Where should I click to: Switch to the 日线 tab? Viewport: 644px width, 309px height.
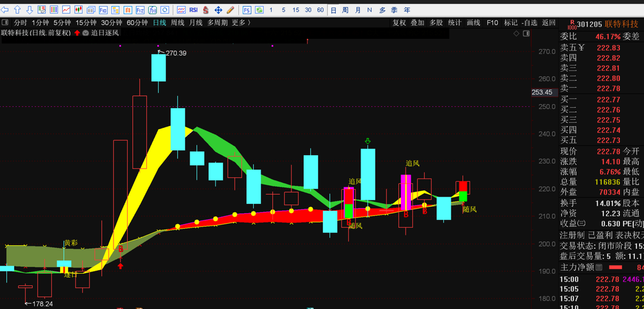[159, 23]
